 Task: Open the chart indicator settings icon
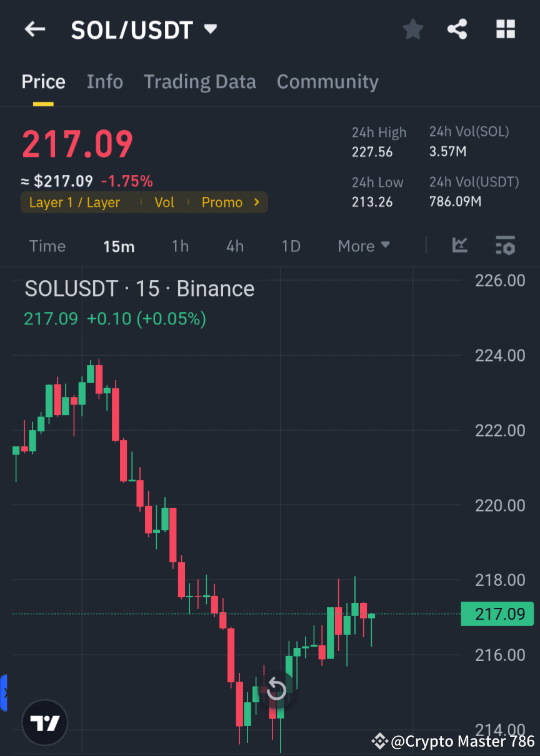tap(505, 246)
